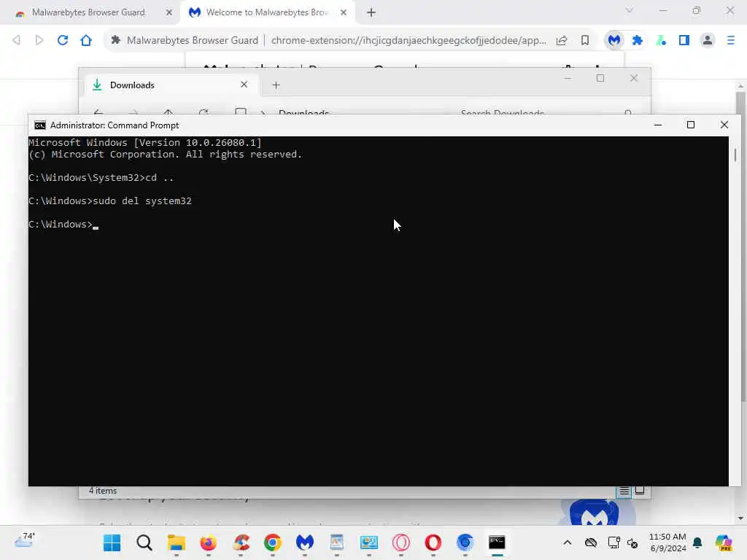Open the browser profile avatar
Image resolution: width=747 pixels, height=560 pixels.
[708, 41]
